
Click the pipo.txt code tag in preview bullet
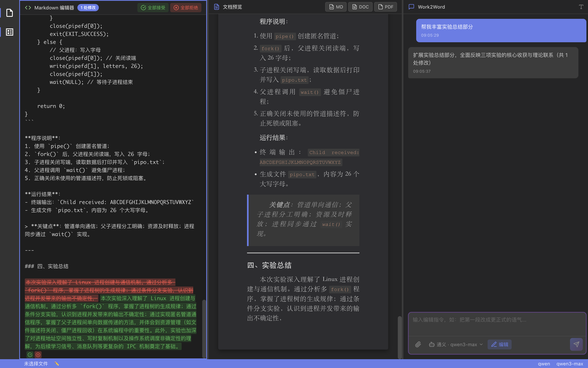pos(302,175)
